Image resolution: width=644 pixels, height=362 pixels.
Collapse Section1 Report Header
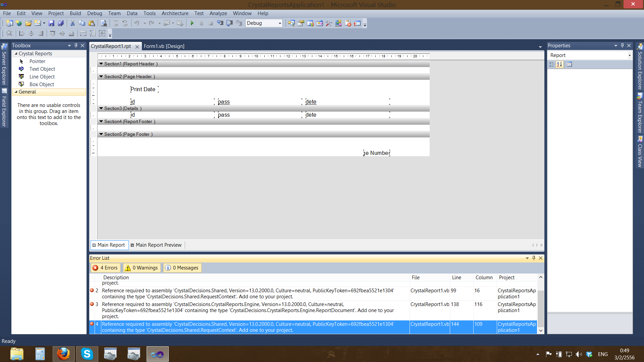pos(101,64)
